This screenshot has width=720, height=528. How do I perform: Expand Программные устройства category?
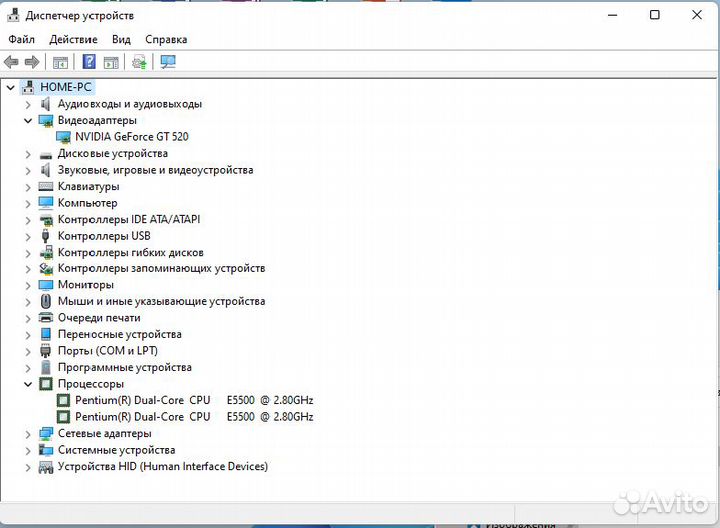(x=28, y=368)
